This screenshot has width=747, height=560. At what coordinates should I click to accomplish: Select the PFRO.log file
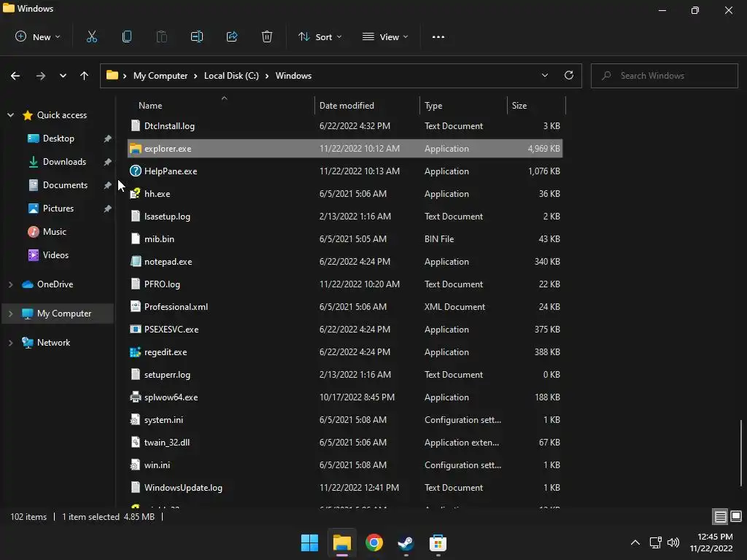tap(345, 284)
